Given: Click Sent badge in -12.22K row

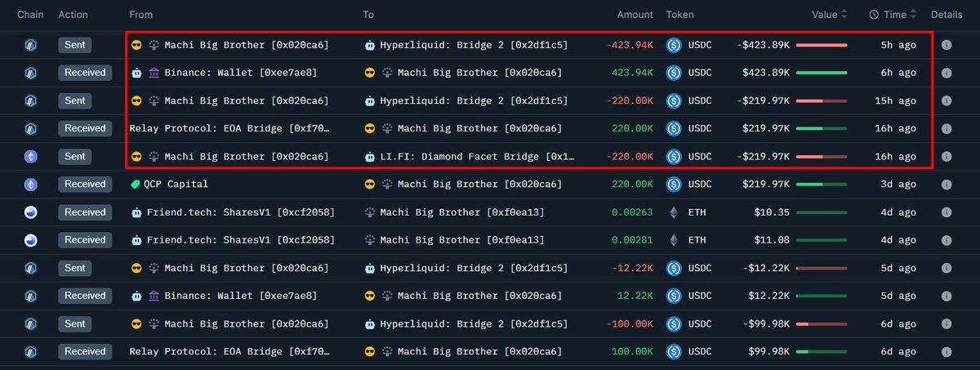Looking at the screenshot, I should click(74, 268).
